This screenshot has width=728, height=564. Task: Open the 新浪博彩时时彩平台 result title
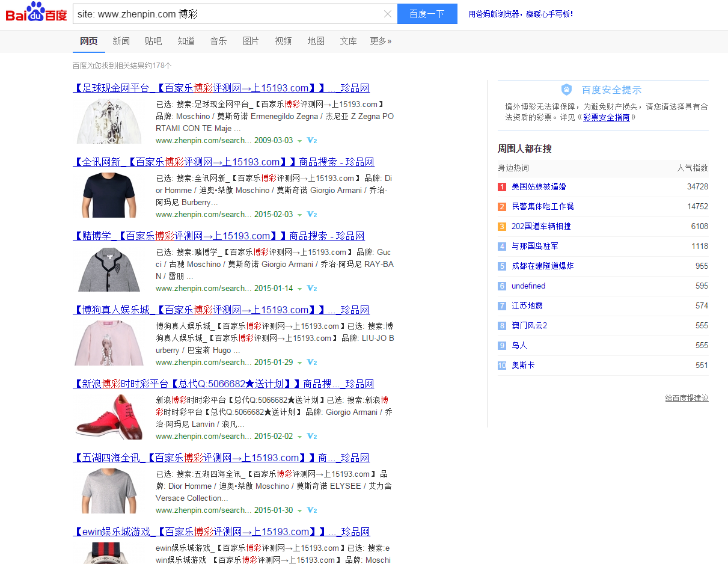224,384
